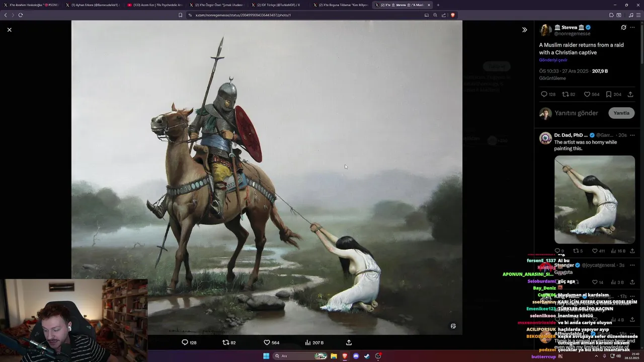Viewport: 644px width, 362px height.
Task: Click Dr. Dad's profile avatar
Action: click(x=545, y=138)
